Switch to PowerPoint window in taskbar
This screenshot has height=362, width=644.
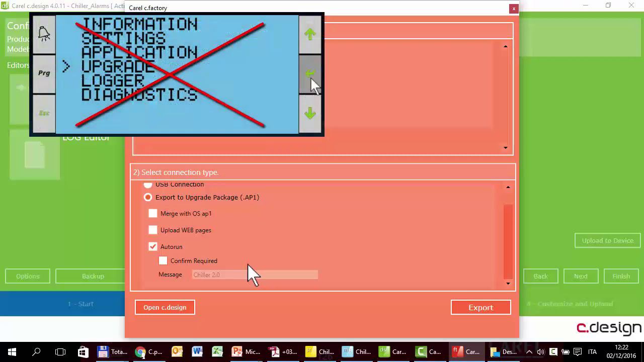point(246,352)
